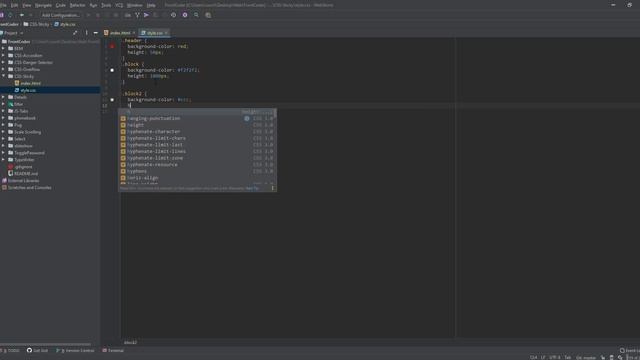
Task: Click the navigate back arrow in toolbar
Action: (x=22, y=15)
